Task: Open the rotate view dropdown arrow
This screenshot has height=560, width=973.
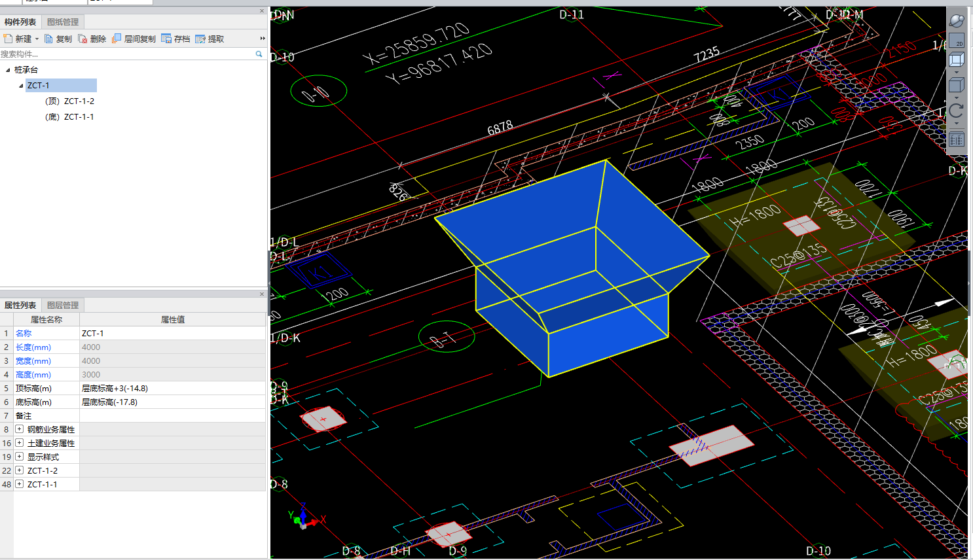Action: tap(957, 124)
